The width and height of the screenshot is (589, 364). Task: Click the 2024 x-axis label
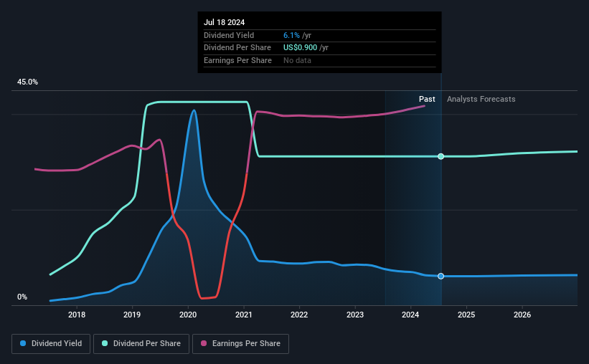410,315
